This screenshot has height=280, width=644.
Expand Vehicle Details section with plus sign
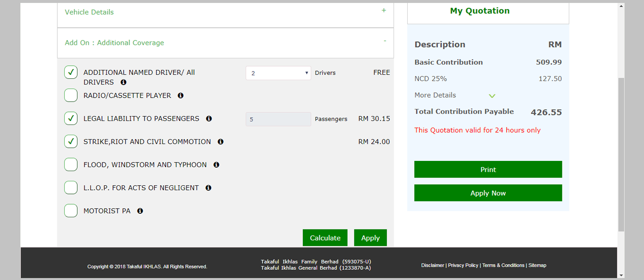tap(384, 10)
